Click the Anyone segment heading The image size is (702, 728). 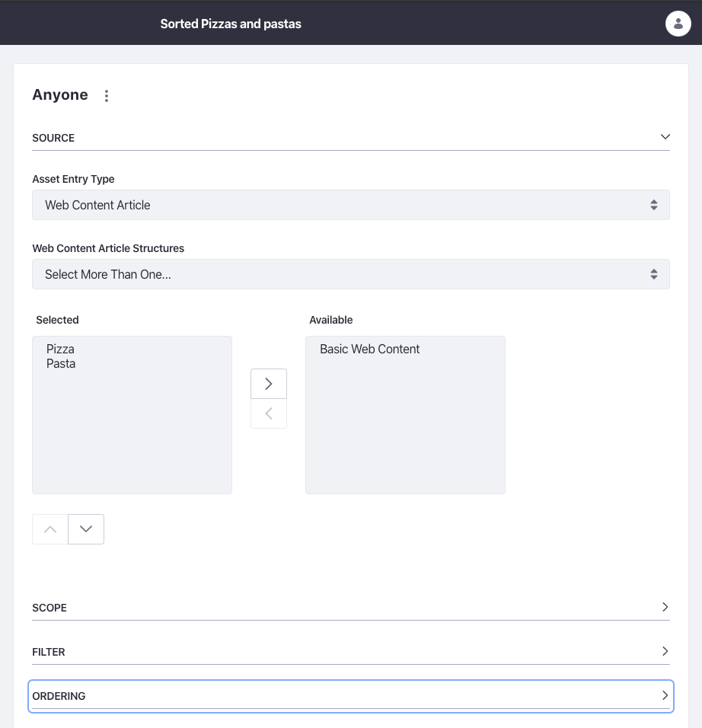tap(60, 94)
